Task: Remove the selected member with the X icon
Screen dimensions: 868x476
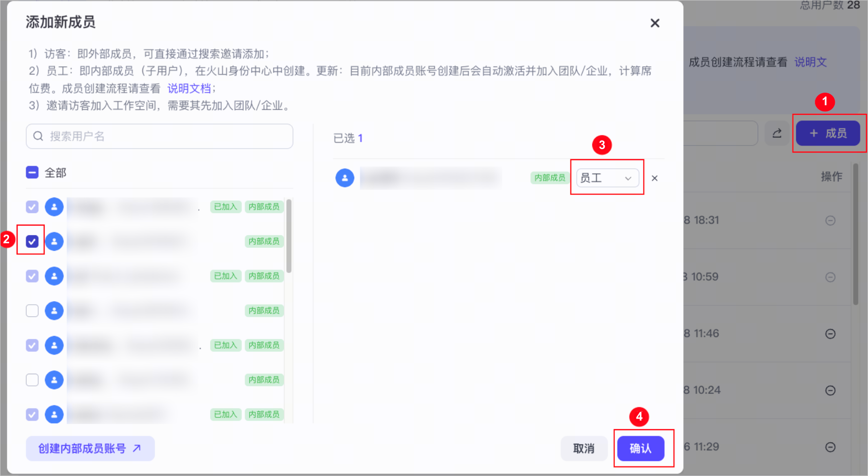Action: click(655, 178)
